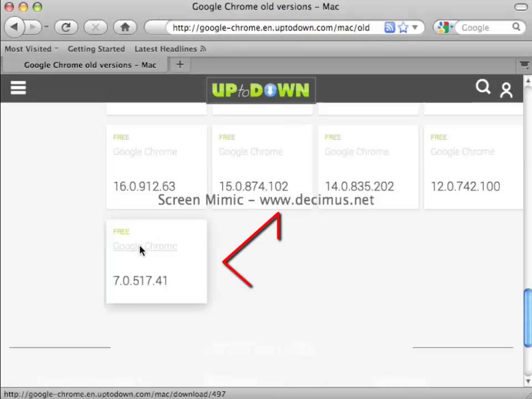Click the scrollbar down arrow
Screen dimensions: 532x399
[x=528, y=382]
